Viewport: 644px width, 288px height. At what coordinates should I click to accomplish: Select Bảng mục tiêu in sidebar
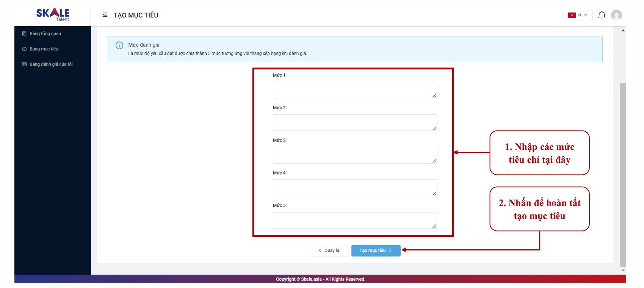tap(44, 49)
